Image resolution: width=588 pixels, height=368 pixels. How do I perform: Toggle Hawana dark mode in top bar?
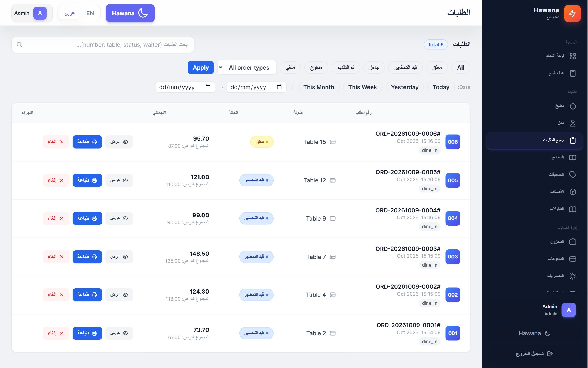130,13
